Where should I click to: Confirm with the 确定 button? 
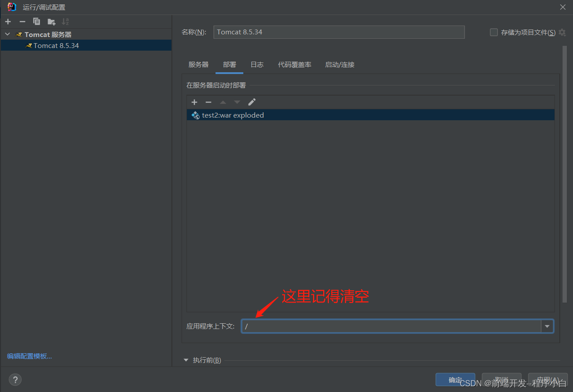pos(455,380)
